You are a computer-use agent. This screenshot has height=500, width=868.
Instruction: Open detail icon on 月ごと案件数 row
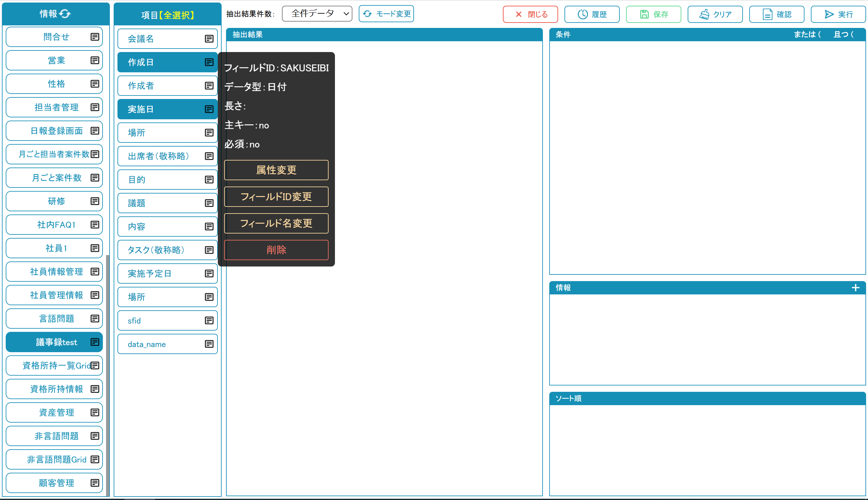tap(95, 178)
